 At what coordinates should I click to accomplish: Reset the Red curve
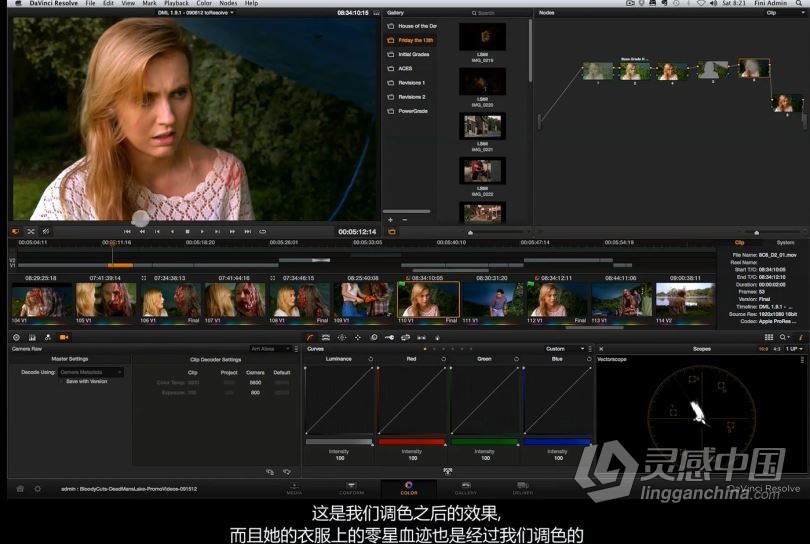click(x=443, y=359)
